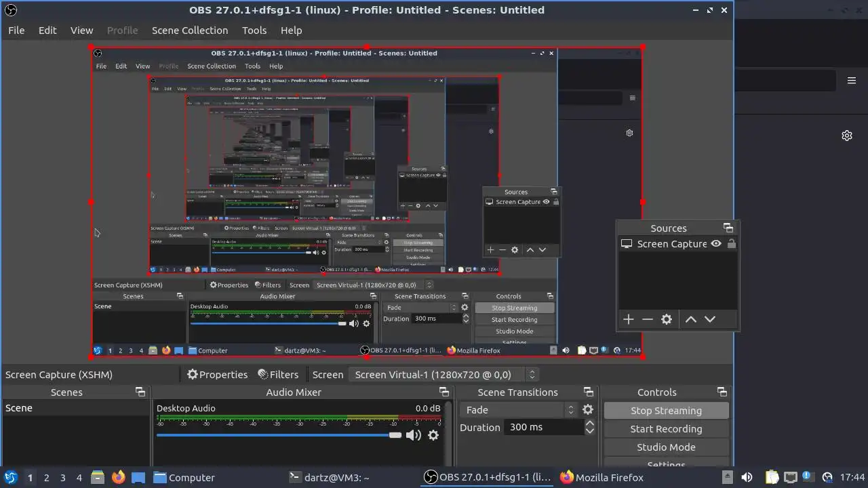Click the Desktop Audio volume slider handle
The image size is (868, 488).
[395, 435]
